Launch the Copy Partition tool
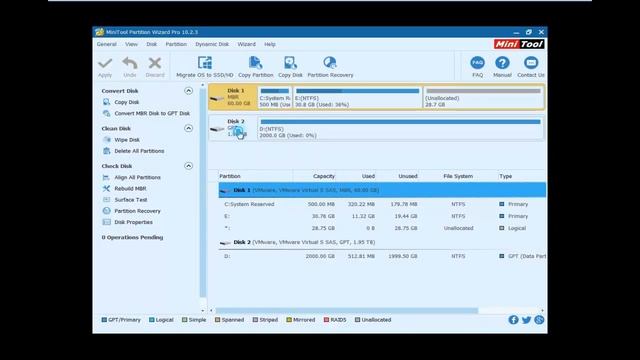Image resolution: width=640 pixels, height=360 pixels. tap(256, 67)
